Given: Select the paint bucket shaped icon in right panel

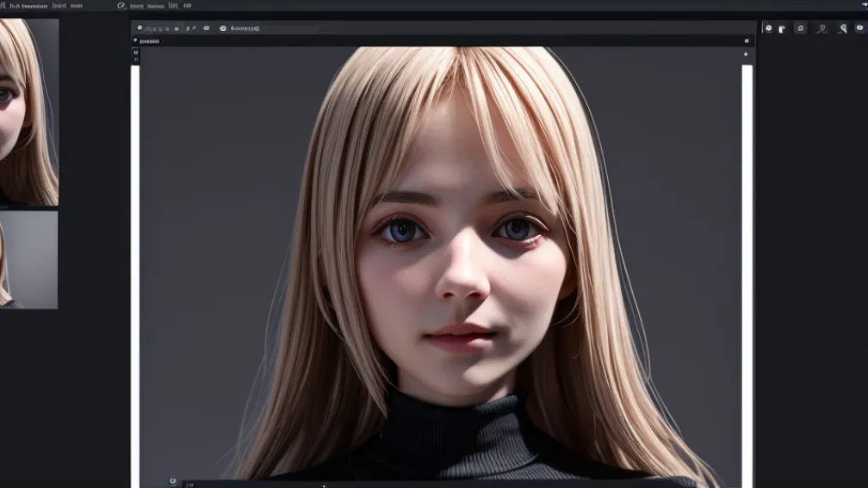Looking at the screenshot, I should (782, 28).
